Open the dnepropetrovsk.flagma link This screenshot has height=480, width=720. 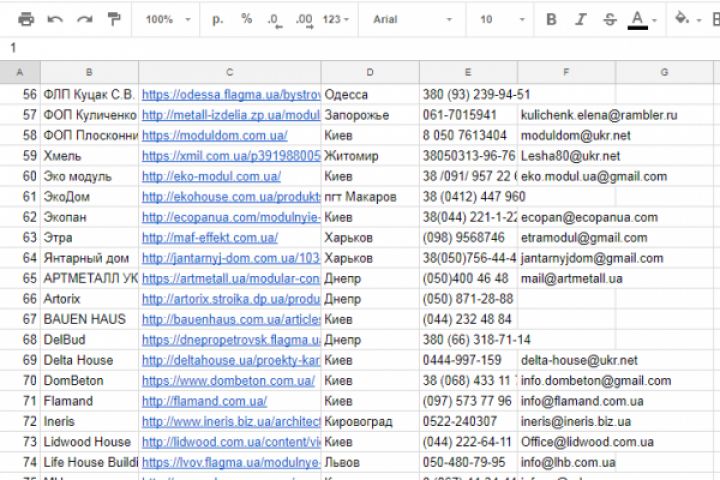tap(231, 340)
